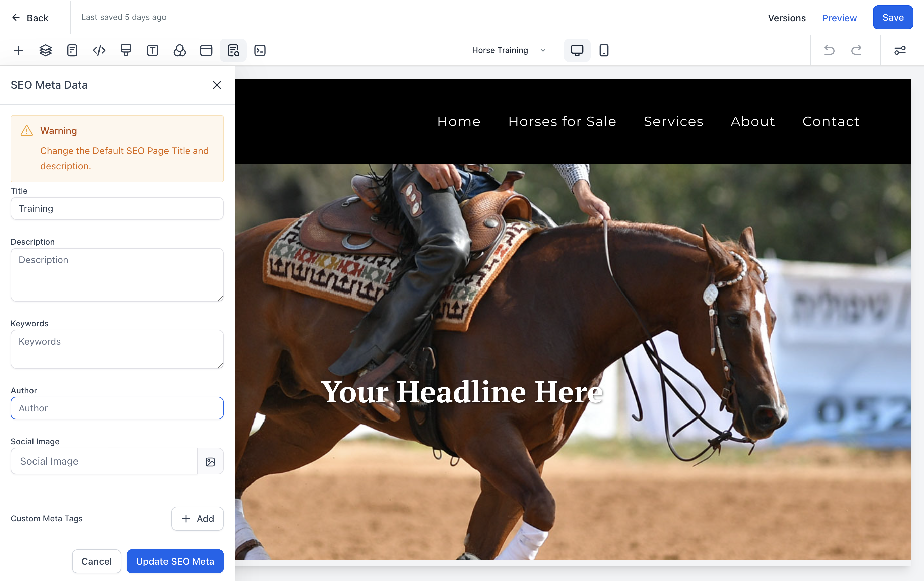The height and width of the screenshot is (581, 924).
Task: Click into the Description textarea
Action: tap(117, 275)
